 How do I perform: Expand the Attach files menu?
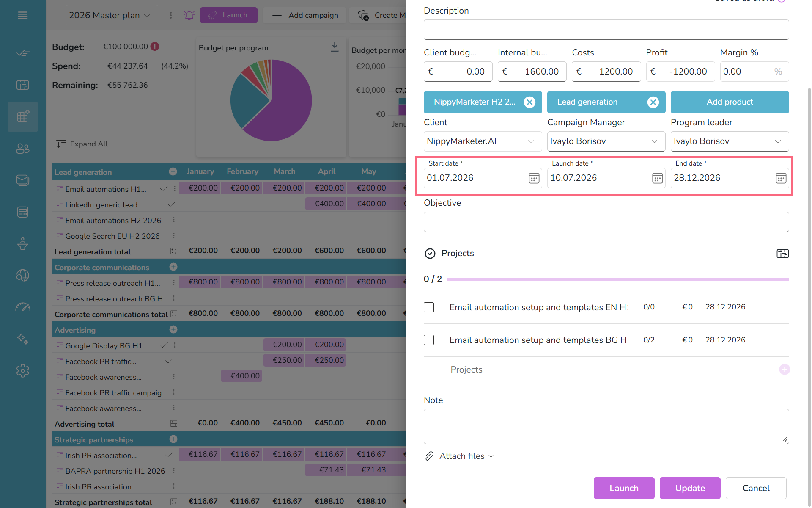tap(460, 456)
